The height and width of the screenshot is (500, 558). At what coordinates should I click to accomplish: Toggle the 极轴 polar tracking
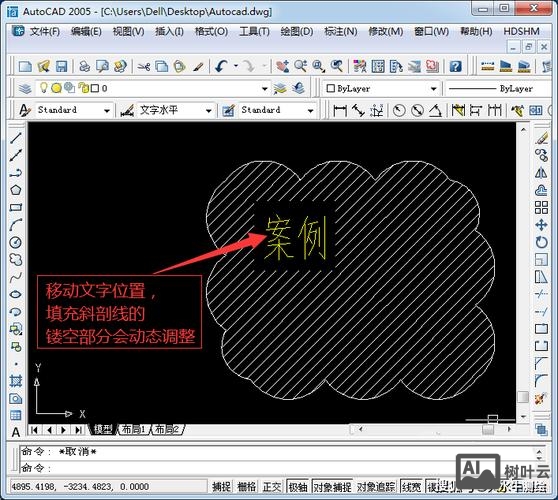(298, 486)
